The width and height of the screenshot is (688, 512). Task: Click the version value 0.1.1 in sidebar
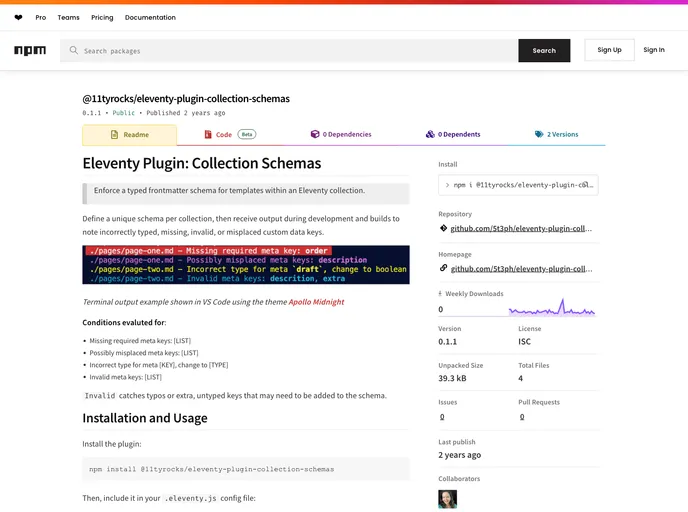click(x=448, y=342)
